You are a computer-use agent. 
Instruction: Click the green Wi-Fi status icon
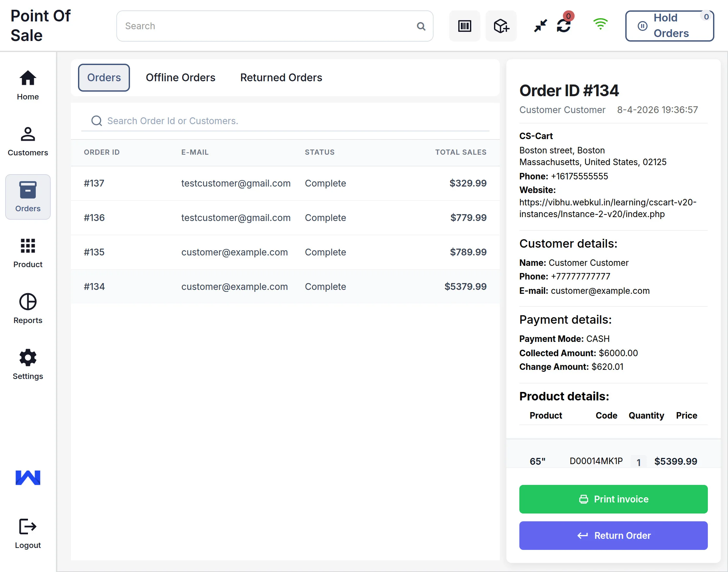click(600, 23)
